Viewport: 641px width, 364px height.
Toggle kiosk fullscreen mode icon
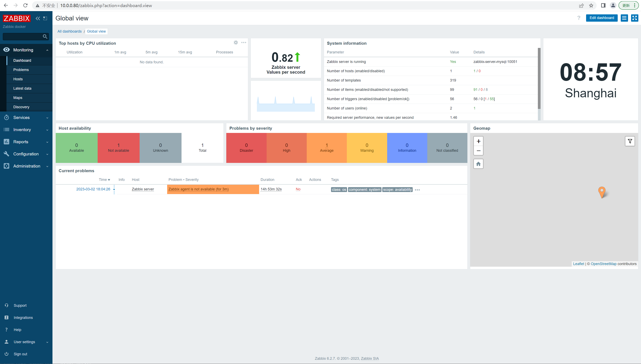coord(635,18)
